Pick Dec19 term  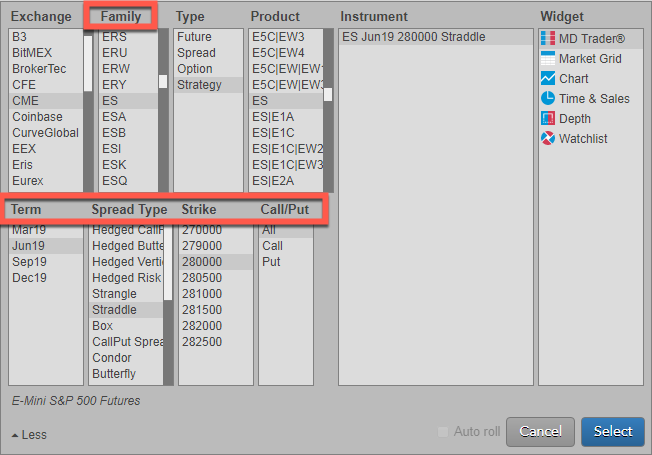46,278
